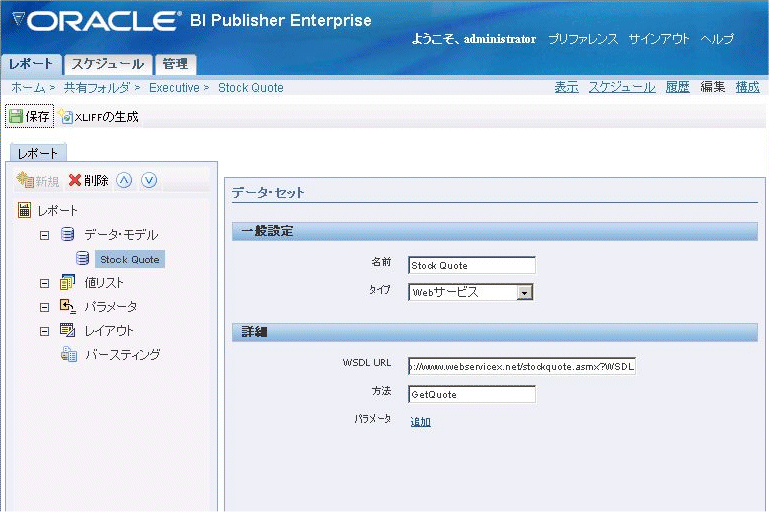
Task: Click the 追加 add parameter link
Action: [x=420, y=422]
